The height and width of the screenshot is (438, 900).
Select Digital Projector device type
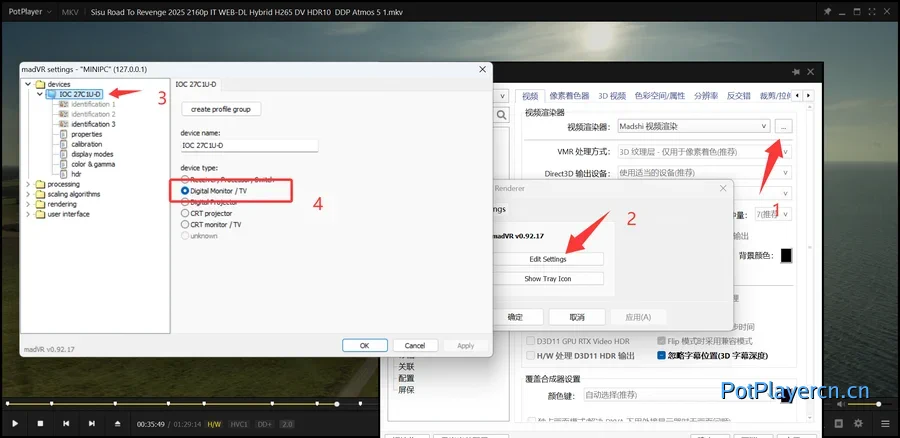tap(210, 202)
